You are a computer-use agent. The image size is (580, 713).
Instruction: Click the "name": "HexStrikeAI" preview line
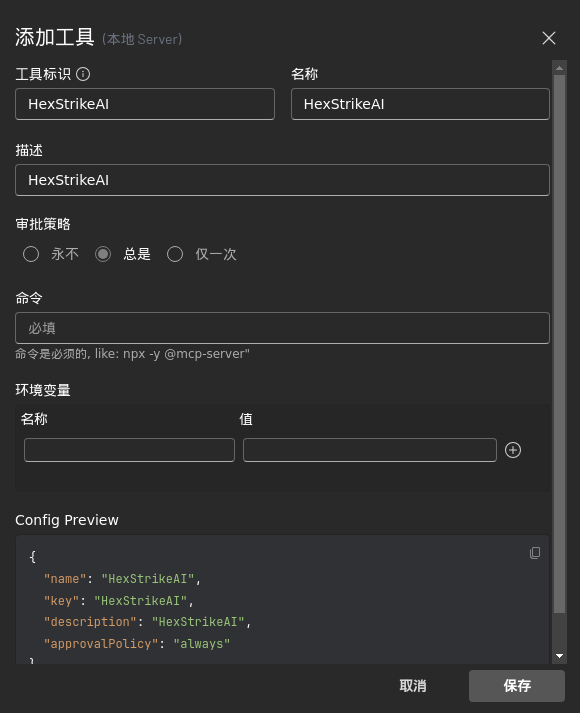[122, 579]
